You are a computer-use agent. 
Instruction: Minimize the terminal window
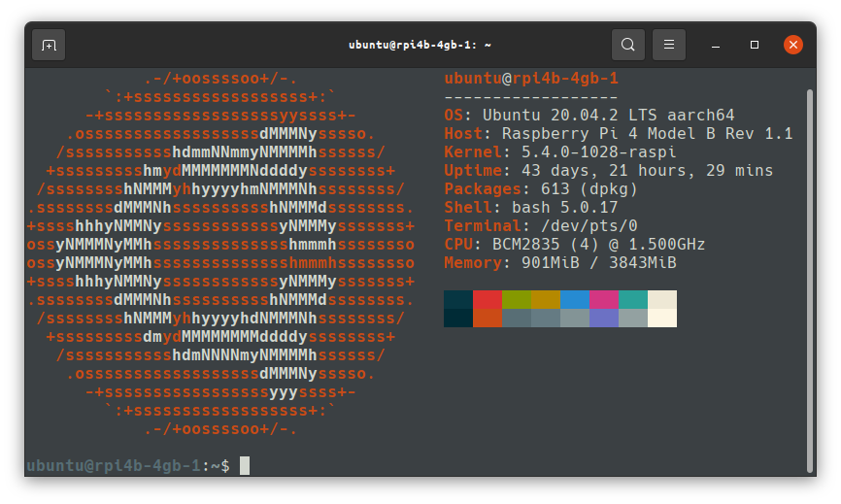tap(716, 45)
